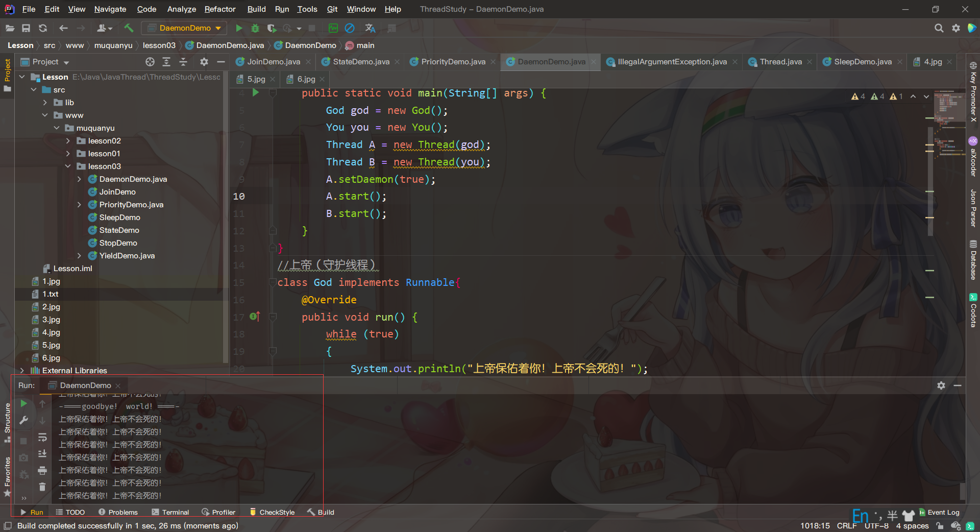
Task: Switch to the 6.jpg editor tab
Action: coord(306,79)
